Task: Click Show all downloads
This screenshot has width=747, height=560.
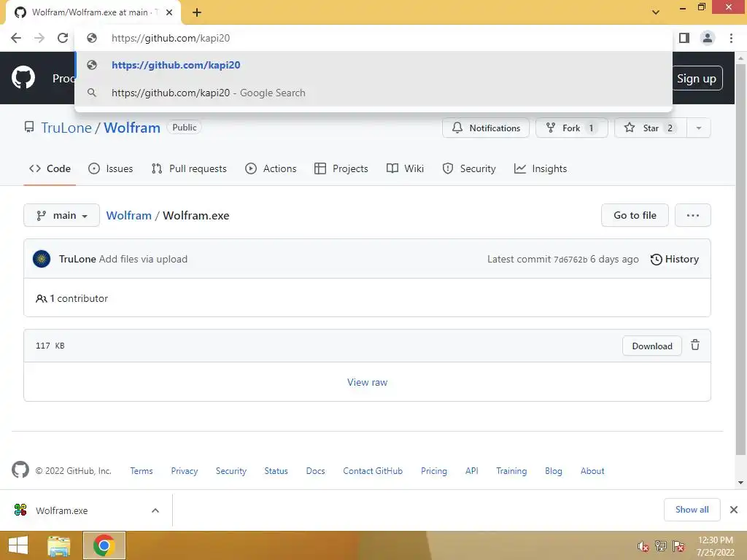Action: point(692,510)
